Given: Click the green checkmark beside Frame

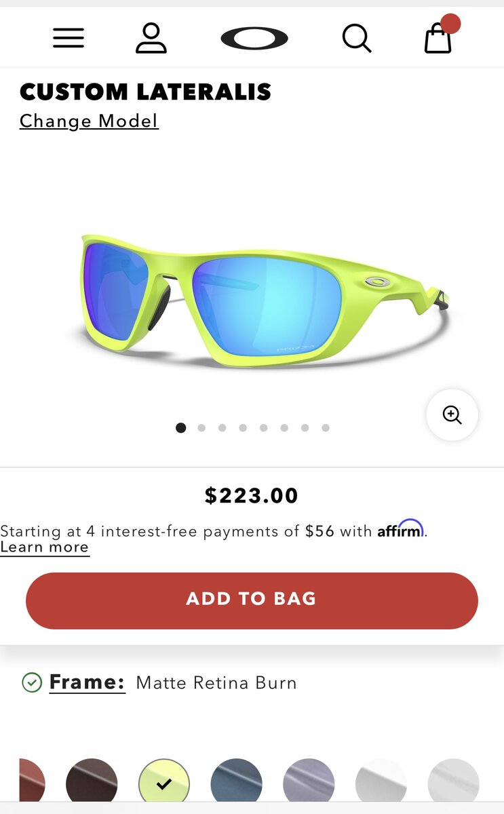Looking at the screenshot, I should pos(32,682).
